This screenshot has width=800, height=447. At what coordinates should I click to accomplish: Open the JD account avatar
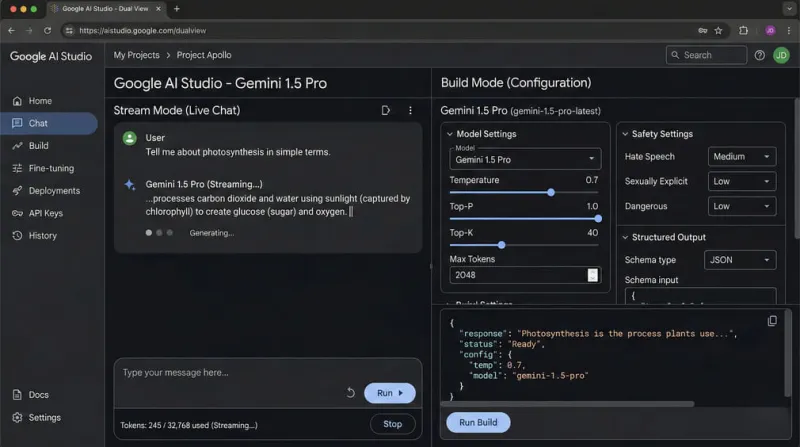781,55
